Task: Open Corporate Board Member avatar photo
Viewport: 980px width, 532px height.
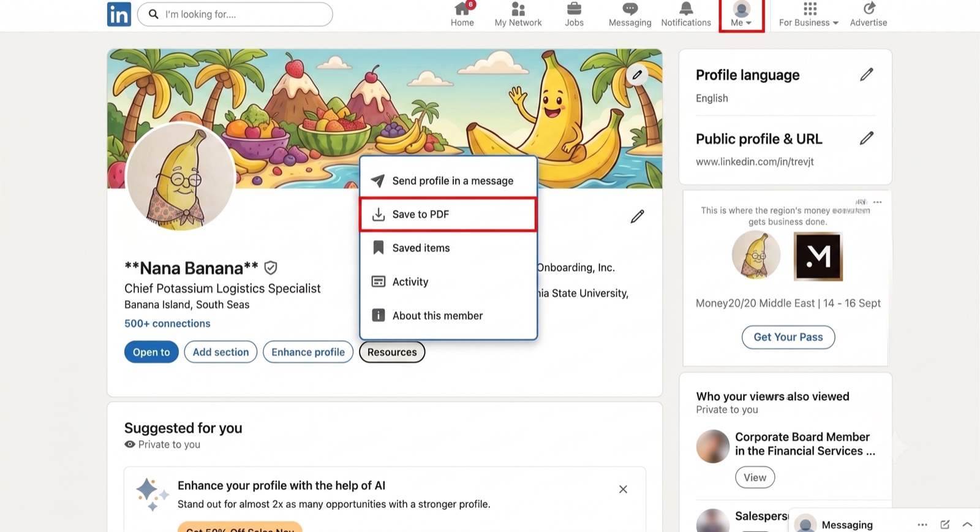Action: pyautogui.click(x=712, y=446)
